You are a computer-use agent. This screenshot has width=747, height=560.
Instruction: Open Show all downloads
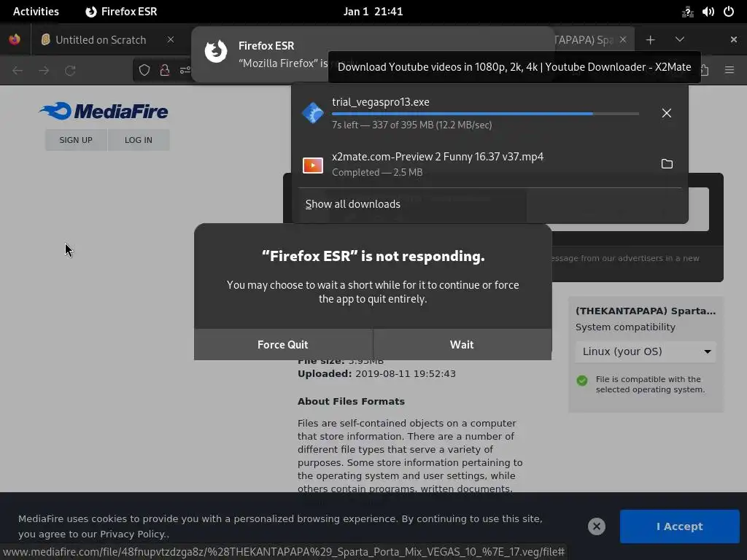352,204
